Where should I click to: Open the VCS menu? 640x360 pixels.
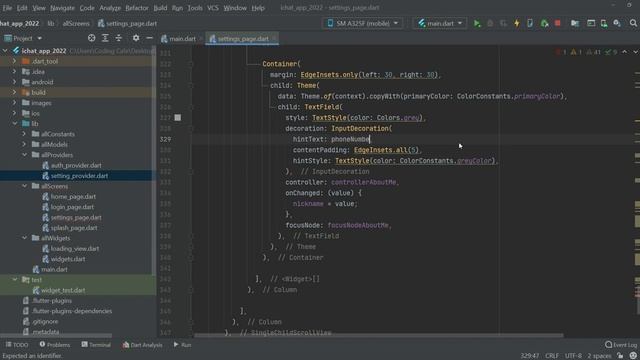coord(213,8)
